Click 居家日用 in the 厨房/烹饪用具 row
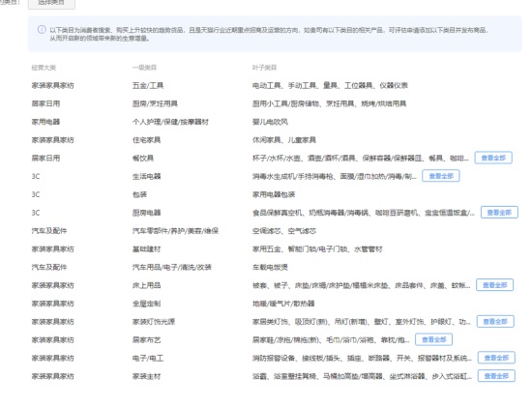Image resolution: width=532 pixels, height=407 pixels. click(x=45, y=103)
